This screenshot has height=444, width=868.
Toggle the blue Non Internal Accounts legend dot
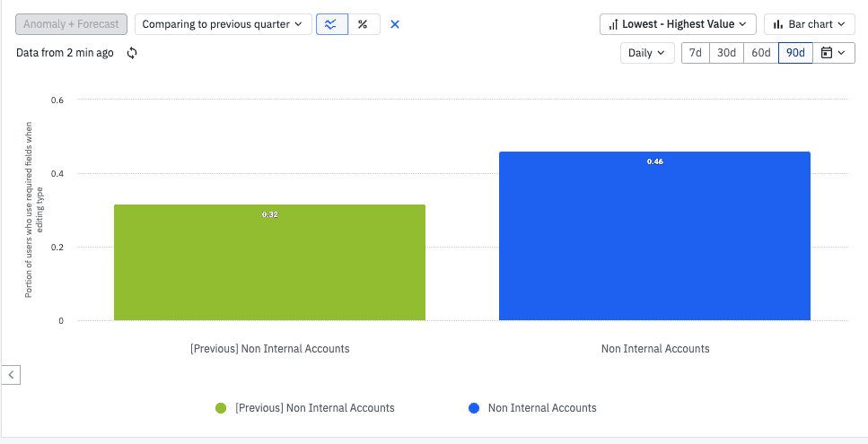click(x=474, y=408)
